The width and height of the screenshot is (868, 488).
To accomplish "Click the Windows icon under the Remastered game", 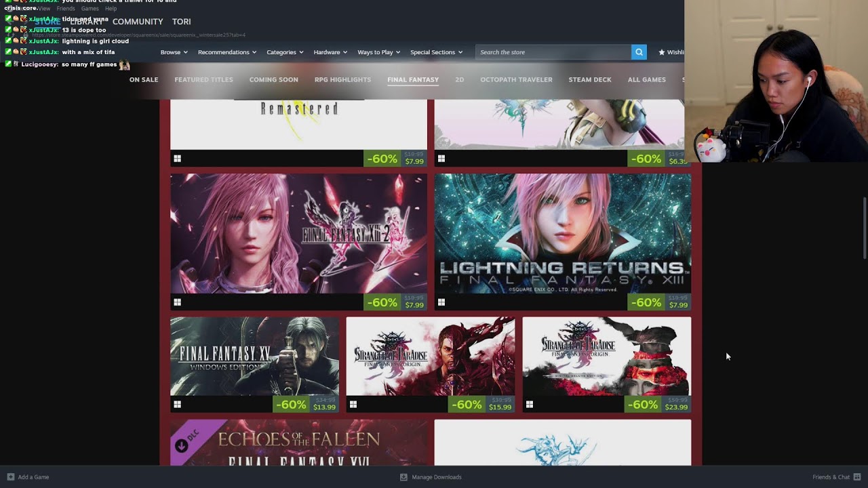I will pos(177,159).
